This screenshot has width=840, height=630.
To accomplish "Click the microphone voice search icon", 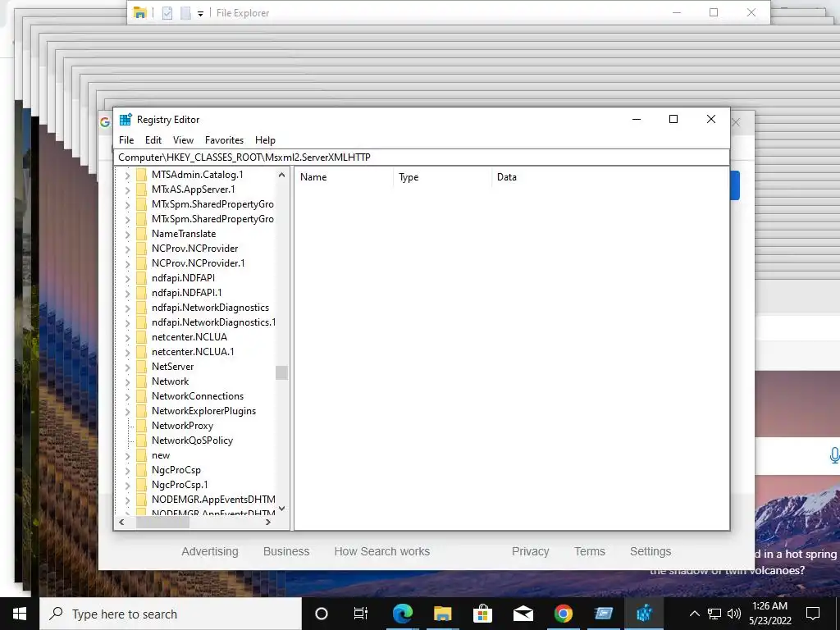I will click(834, 455).
